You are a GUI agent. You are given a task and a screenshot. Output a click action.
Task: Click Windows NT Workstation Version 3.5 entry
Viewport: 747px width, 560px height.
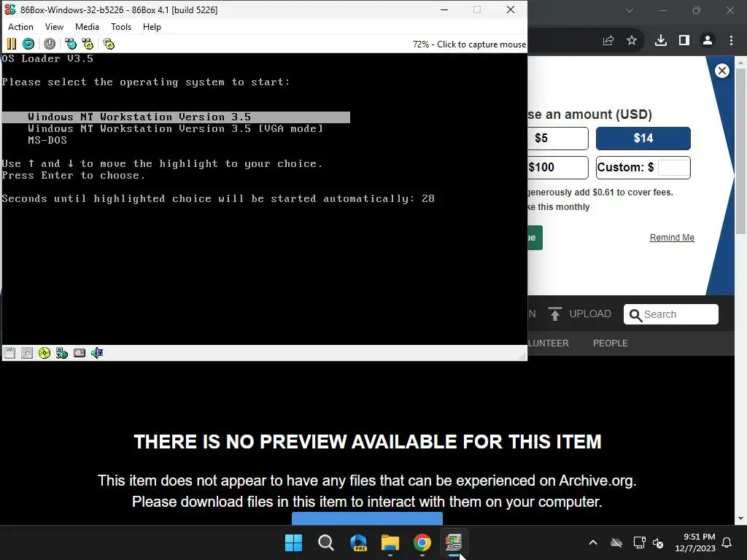click(x=176, y=117)
